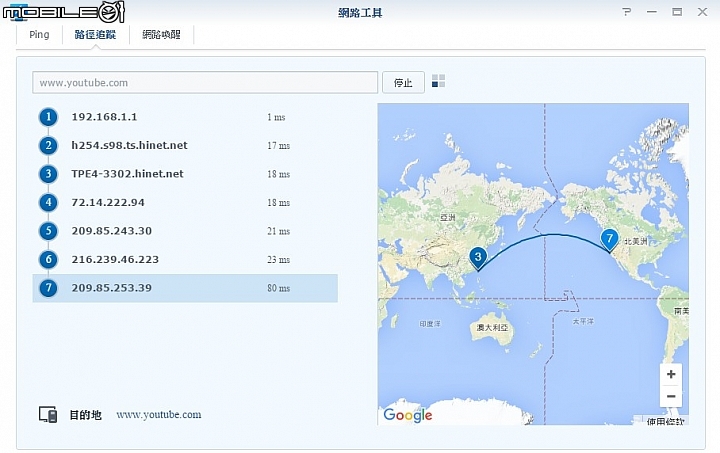Select hop 5 number badge
This screenshot has width=720, height=453.
pyautogui.click(x=48, y=231)
